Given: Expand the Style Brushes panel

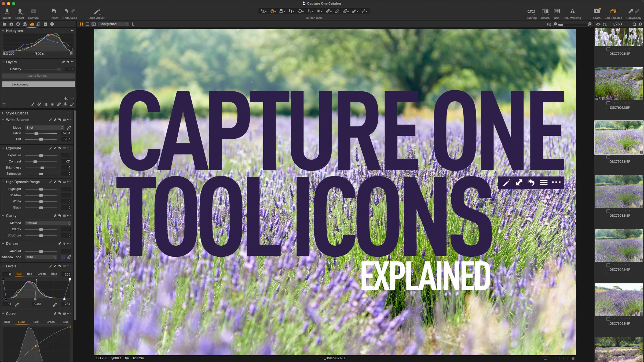Looking at the screenshot, I should click(x=3, y=113).
